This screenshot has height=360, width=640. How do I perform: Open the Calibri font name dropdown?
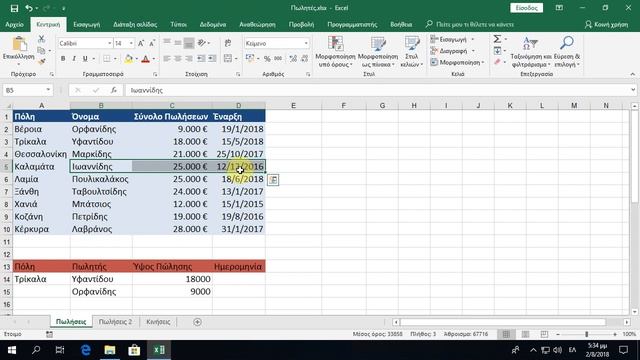pos(110,43)
